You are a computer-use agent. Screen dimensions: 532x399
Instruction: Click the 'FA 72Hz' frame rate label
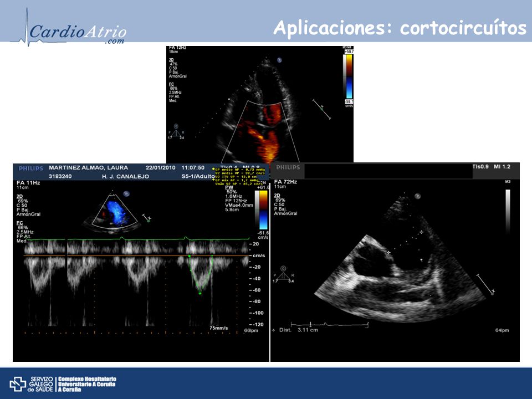pos(285,182)
